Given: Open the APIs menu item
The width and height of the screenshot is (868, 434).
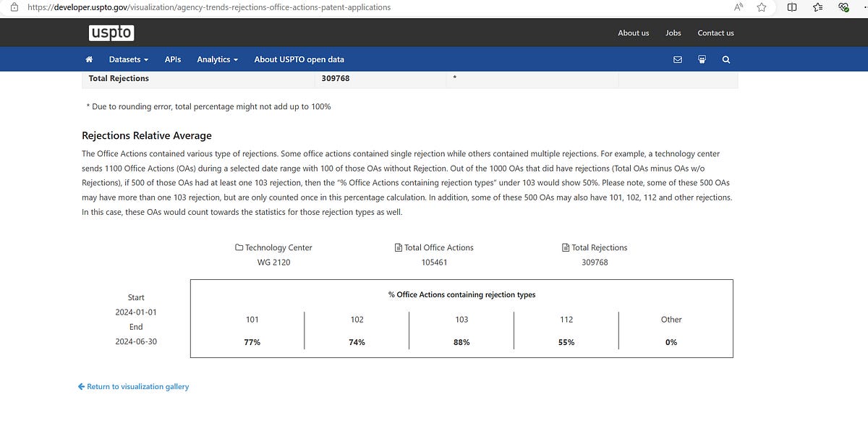Looking at the screenshot, I should click(x=172, y=59).
